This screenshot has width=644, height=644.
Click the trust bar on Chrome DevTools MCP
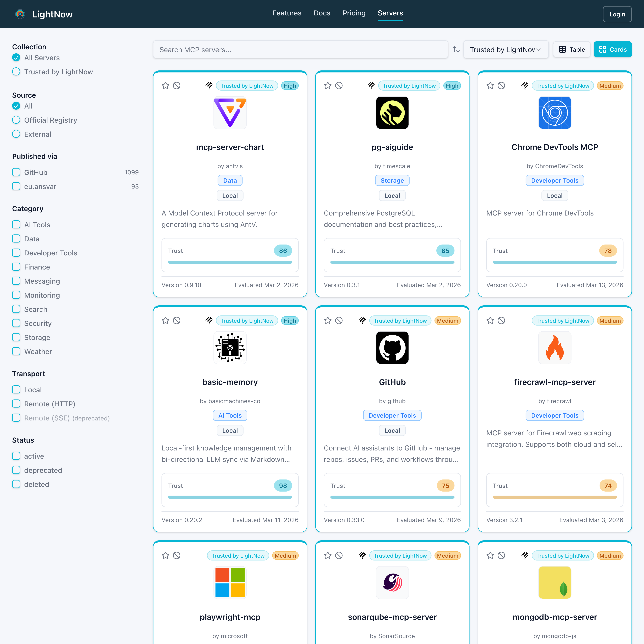pyautogui.click(x=555, y=262)
